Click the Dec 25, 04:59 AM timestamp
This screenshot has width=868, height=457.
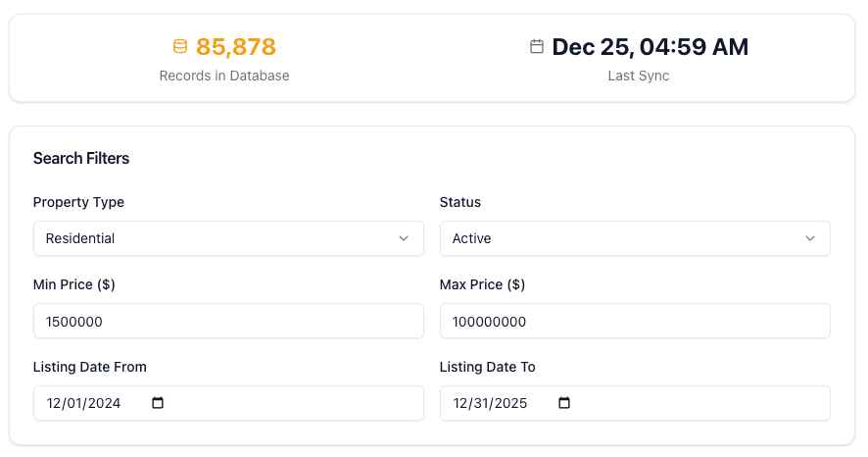(x=650, y=46)
